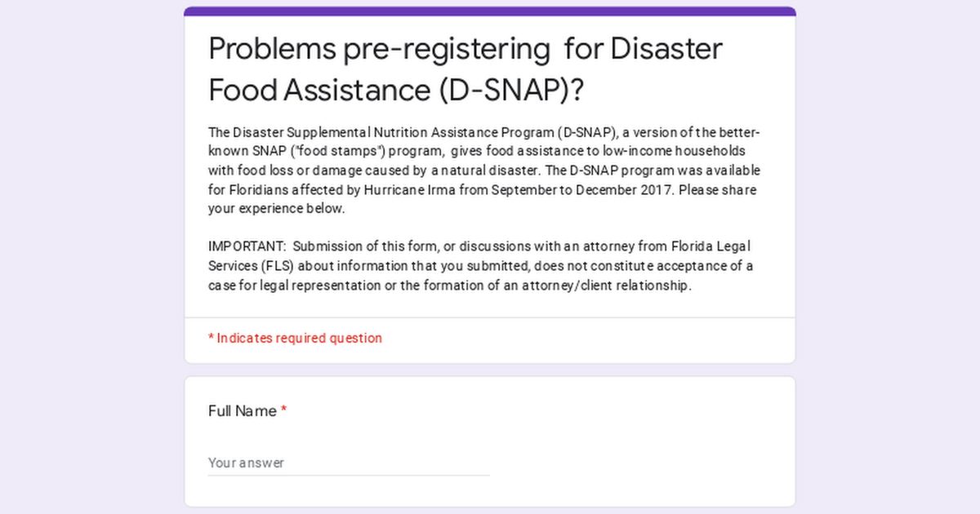This screenshot has width=980, height=514.
Task: Click the lavender page background right of form
Action: point(889,257)
